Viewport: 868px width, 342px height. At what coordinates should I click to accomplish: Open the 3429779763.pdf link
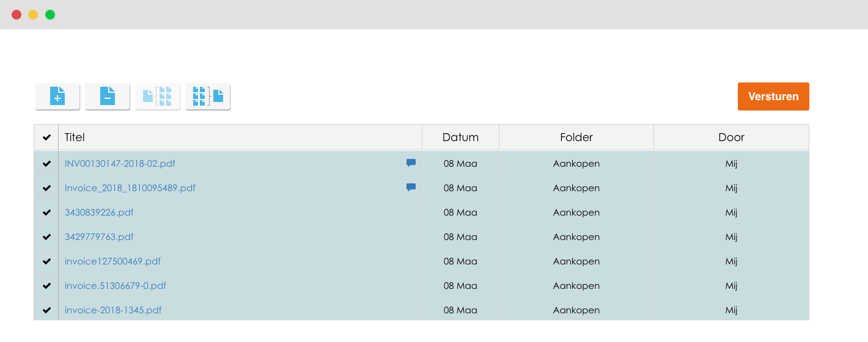[99, 237]
